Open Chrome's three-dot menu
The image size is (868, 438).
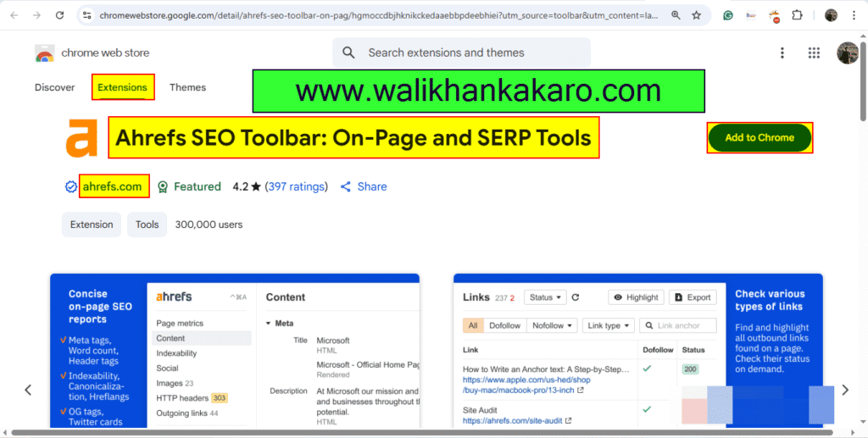click(854, 15)
